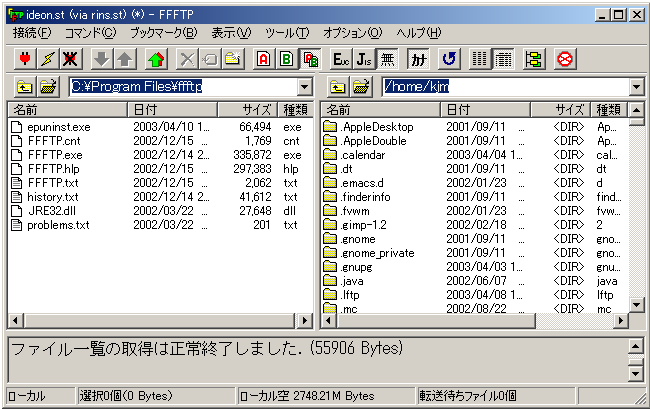Click the green mirroring upload icon
650x409 pixels.
[156, 59]
